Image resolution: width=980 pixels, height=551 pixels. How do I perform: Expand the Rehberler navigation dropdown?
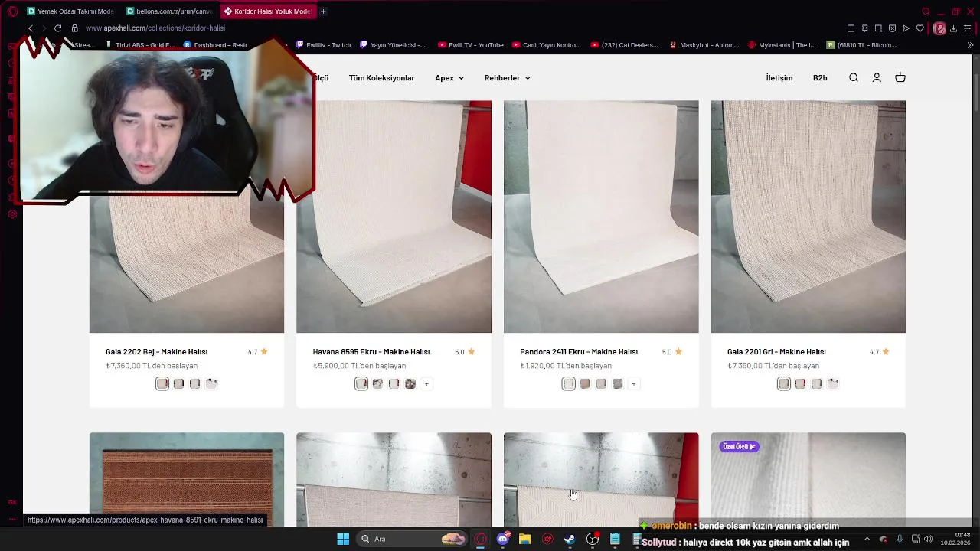pos(507,78)
